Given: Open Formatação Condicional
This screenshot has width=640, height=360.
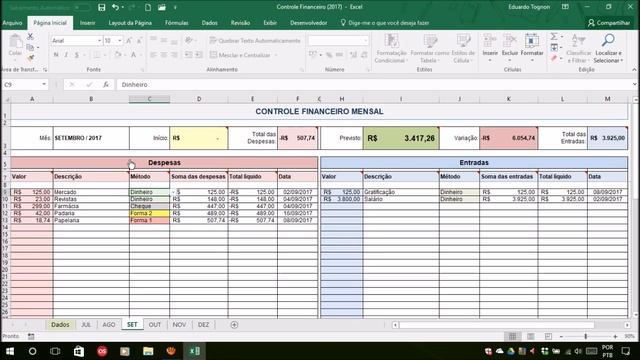Looking at the screenshot, I should pos(391,48).
